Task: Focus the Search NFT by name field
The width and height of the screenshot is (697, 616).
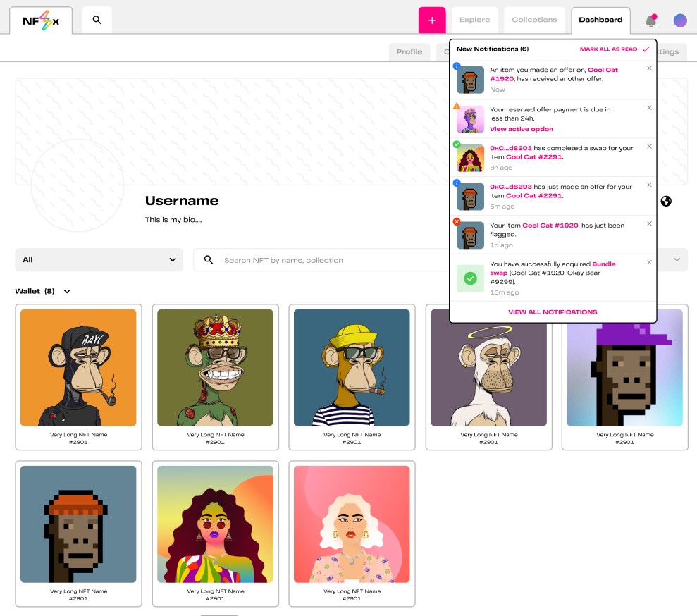Action: pos(317,260)
